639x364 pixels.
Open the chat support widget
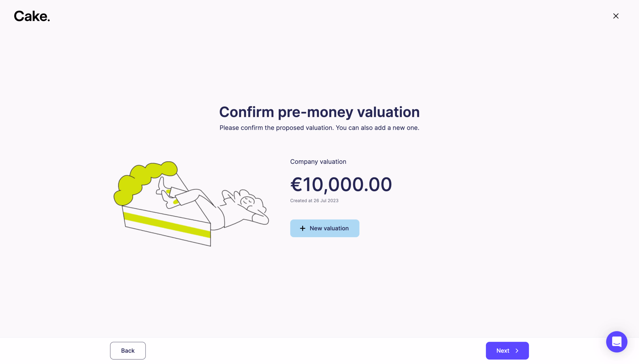point(616,342)
